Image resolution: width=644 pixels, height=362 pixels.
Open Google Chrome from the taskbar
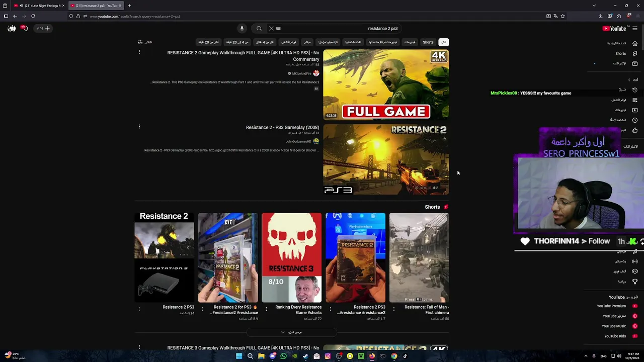394,356
